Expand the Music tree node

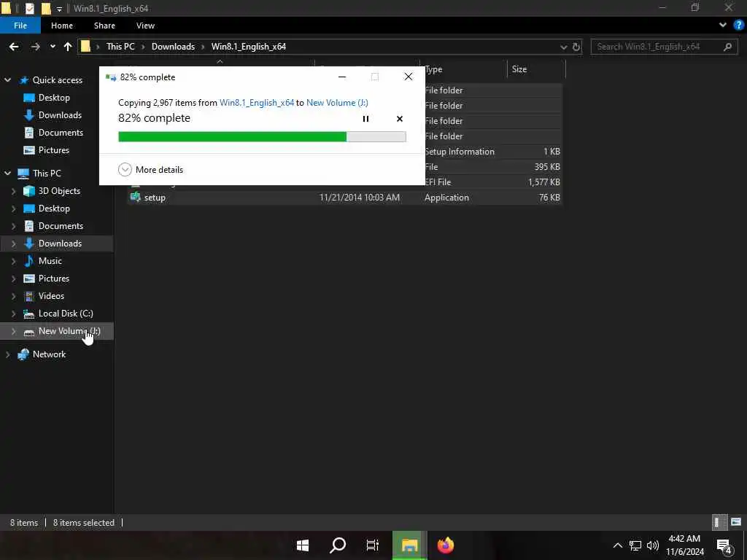(13, 261)
